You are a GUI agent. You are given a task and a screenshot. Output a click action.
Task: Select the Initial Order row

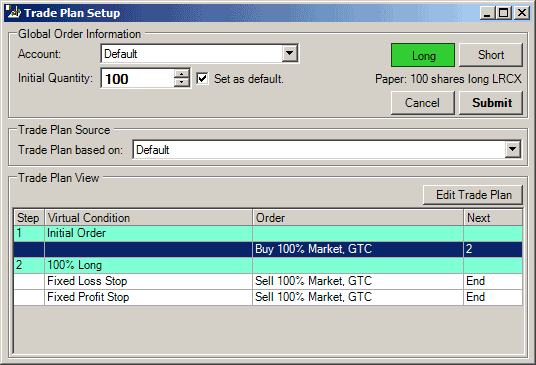[x=268, y=233]
